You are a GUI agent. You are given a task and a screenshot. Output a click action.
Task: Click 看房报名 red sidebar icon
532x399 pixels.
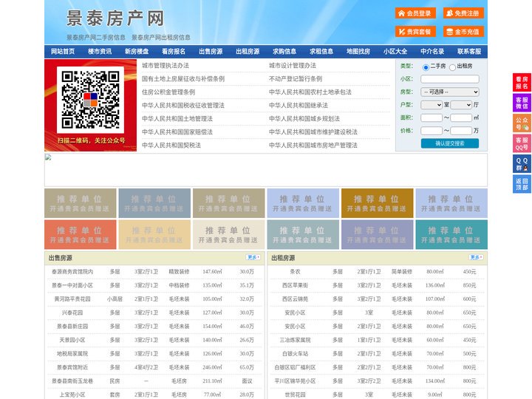click(522, 83)
